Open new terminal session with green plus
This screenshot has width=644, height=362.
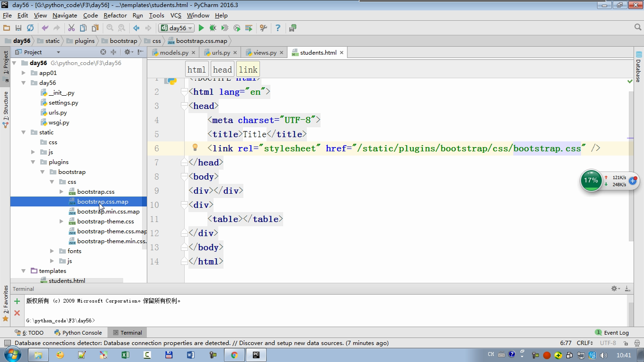click(x=17, y=301)
